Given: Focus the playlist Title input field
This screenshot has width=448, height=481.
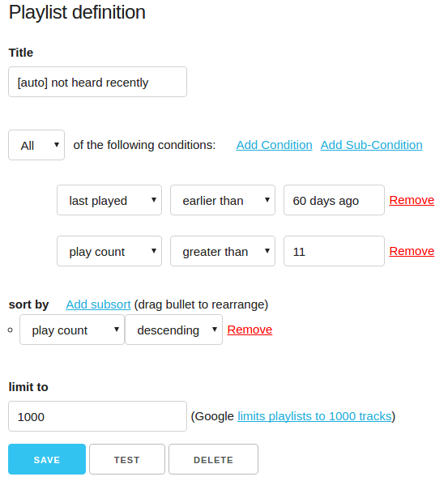Looking at the screenshot, I should (x=97, y=82).
